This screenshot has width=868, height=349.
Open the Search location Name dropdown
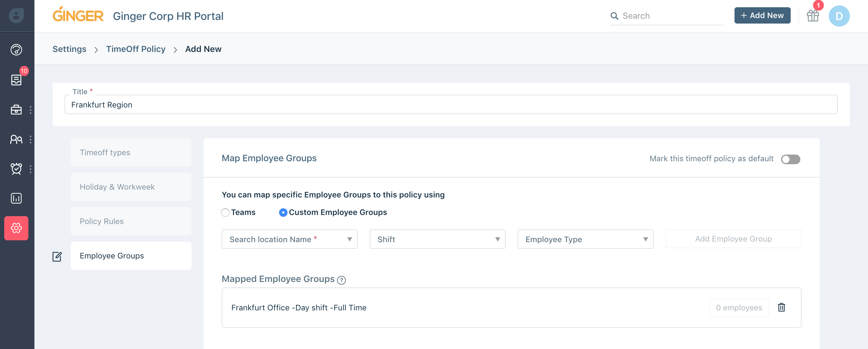point(289,239)
